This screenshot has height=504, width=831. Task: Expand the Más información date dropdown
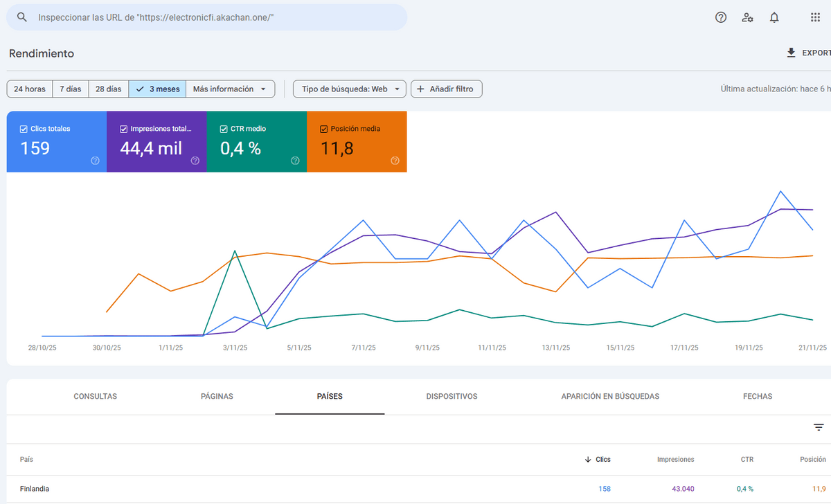click(x=230, y=89)
